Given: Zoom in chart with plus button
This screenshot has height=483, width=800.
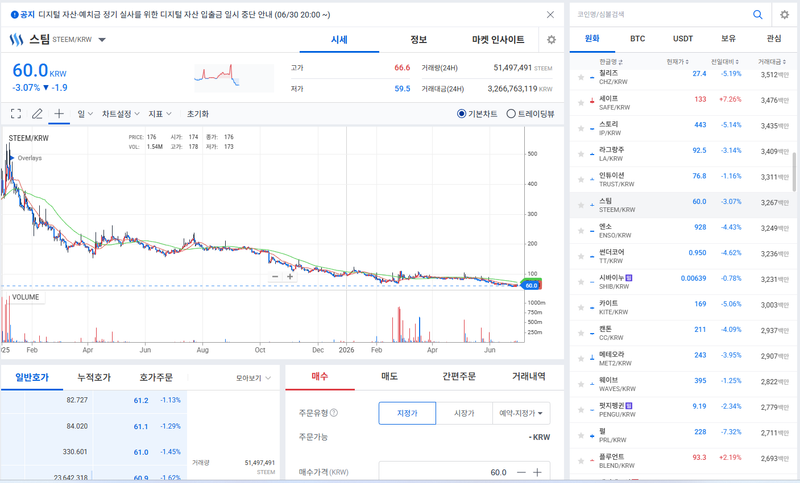Looking at the screenshot, I should [x=290, y=276].
